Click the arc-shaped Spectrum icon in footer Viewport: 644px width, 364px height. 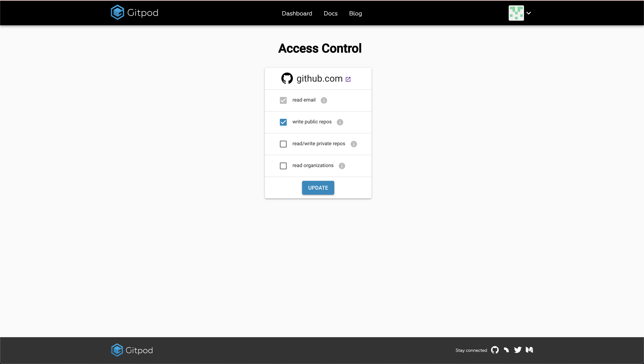click(x=506, y=350)
